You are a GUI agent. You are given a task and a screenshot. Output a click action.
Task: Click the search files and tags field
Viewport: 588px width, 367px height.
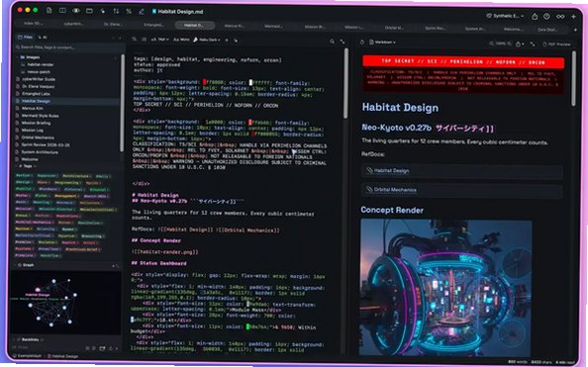pos(68,47)
